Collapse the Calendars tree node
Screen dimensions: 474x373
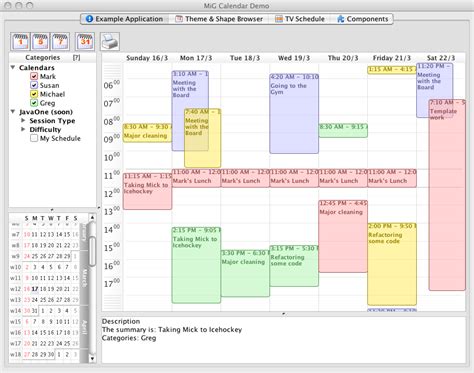pyautogui.click(x=13, y=68)
